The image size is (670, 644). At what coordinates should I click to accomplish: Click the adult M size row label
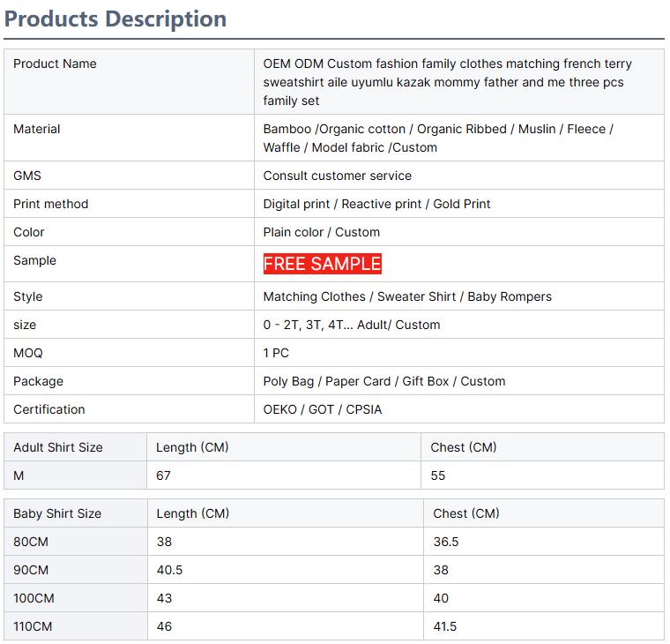tap(20, 476)
